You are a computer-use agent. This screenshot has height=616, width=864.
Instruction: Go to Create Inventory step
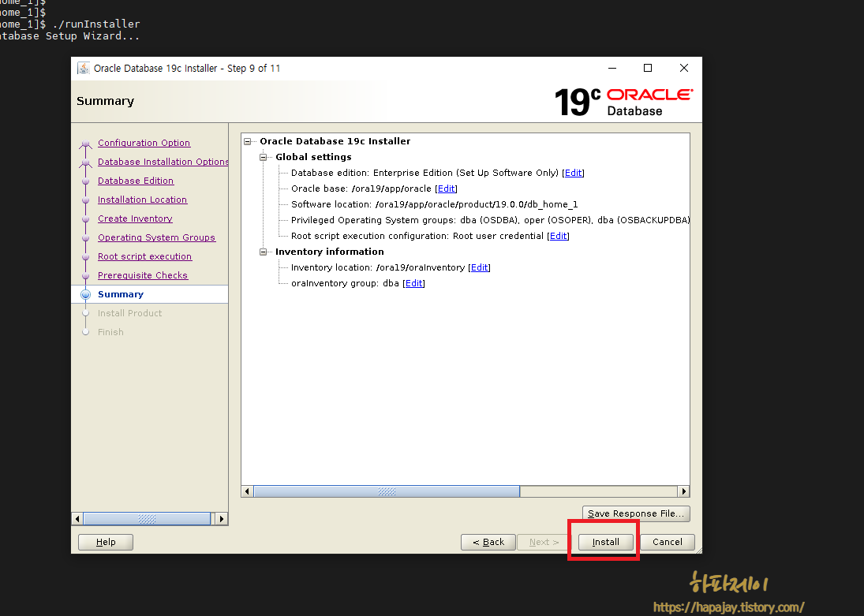(x=135, y=218)
